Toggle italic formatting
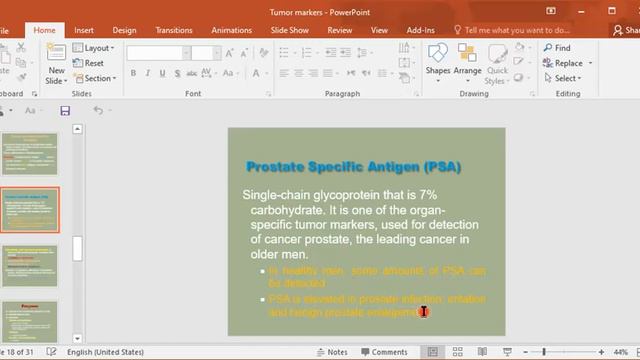The height and width of the screenshot is (360, 640). tap(148, 73)
